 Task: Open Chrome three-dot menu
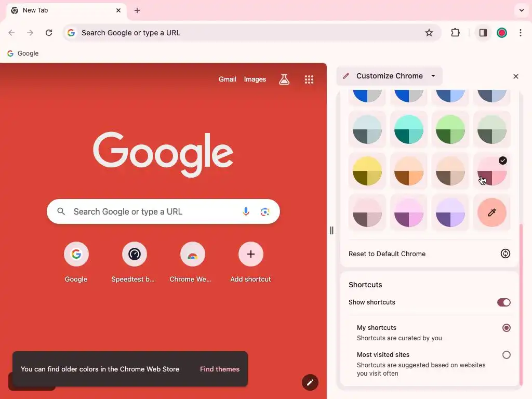click(521, 33)
